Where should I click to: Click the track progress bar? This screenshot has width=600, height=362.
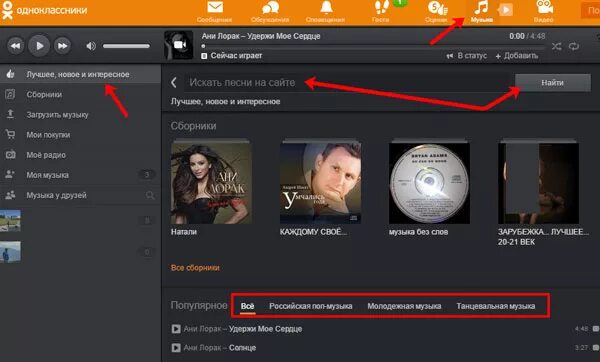point(373,46)
